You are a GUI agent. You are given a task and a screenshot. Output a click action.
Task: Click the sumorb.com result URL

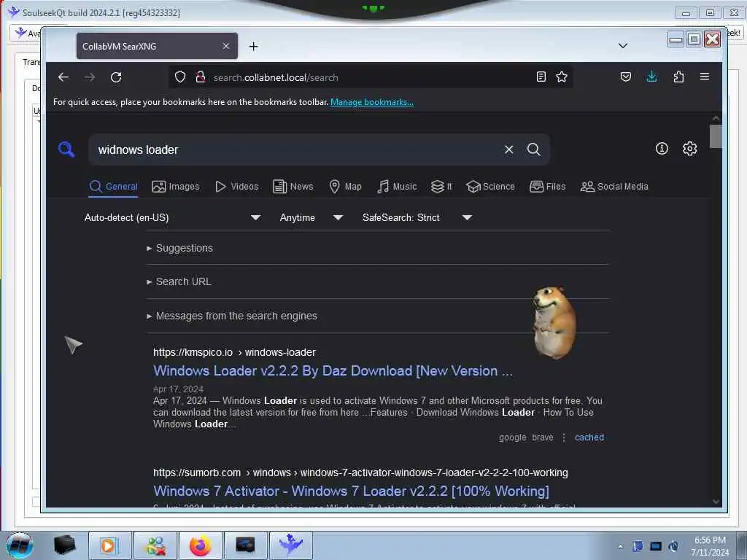click(x=360, y=472)
